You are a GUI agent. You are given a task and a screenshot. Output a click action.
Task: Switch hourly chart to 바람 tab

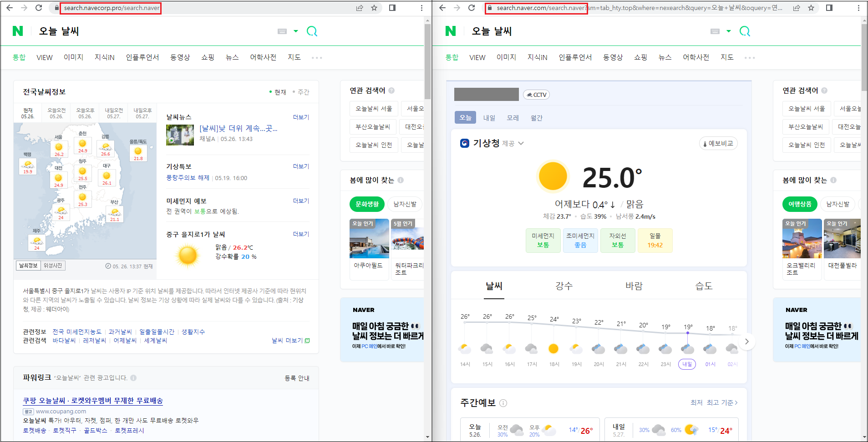click(x=634, y=286)
